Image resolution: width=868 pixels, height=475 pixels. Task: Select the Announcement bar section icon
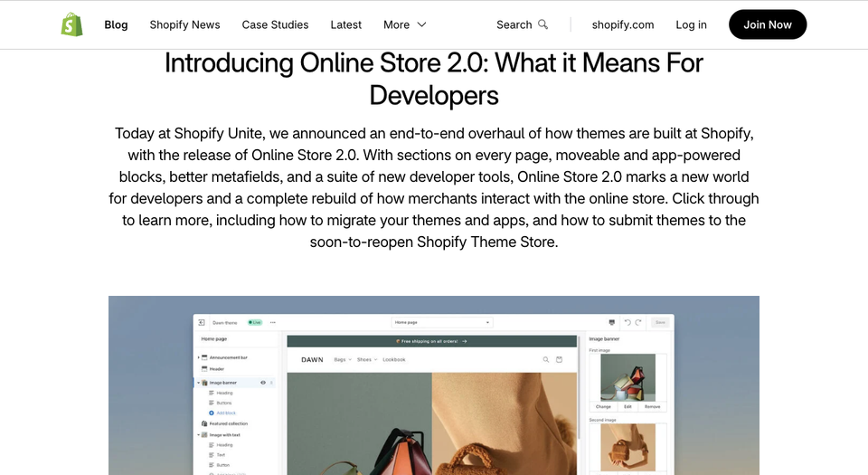[x=204, y=357]
